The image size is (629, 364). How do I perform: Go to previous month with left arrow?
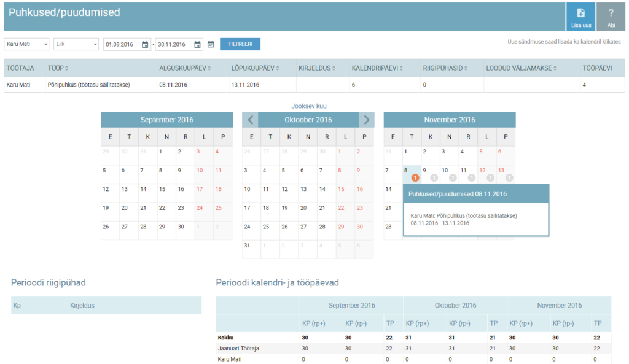(x=251, y=120)
